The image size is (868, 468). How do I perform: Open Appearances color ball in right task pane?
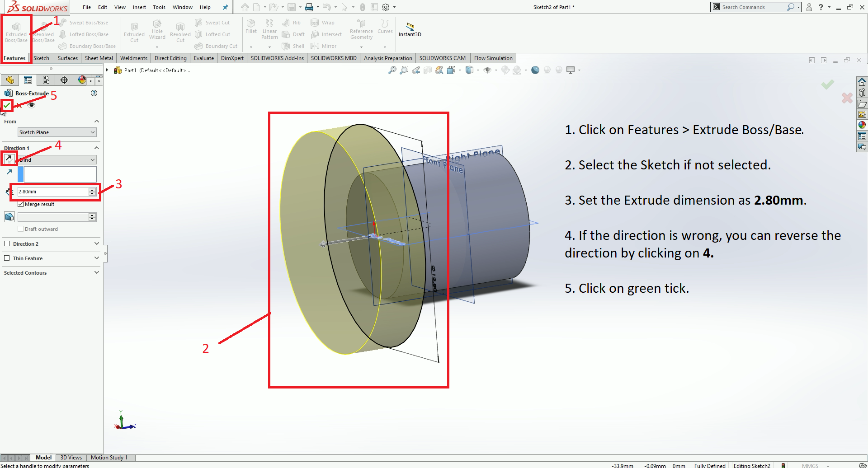(x=862, y=125)
